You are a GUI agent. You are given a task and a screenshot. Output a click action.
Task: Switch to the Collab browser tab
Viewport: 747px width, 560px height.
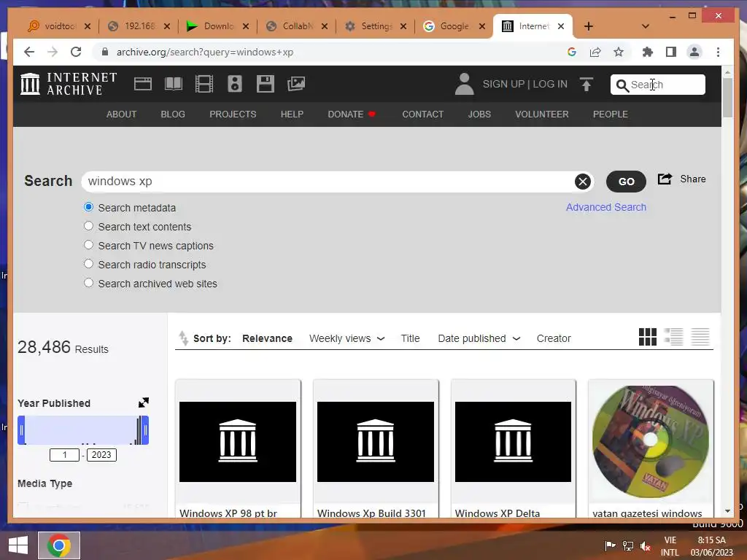click(x=296, y=26)
